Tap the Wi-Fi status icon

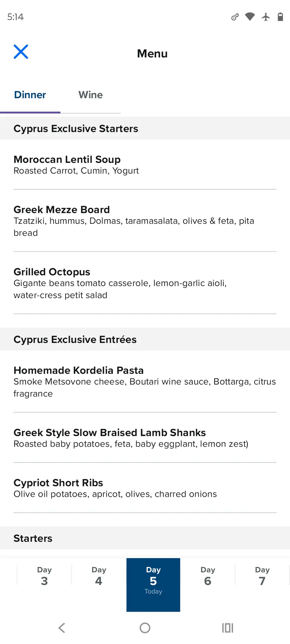(250, 17)
